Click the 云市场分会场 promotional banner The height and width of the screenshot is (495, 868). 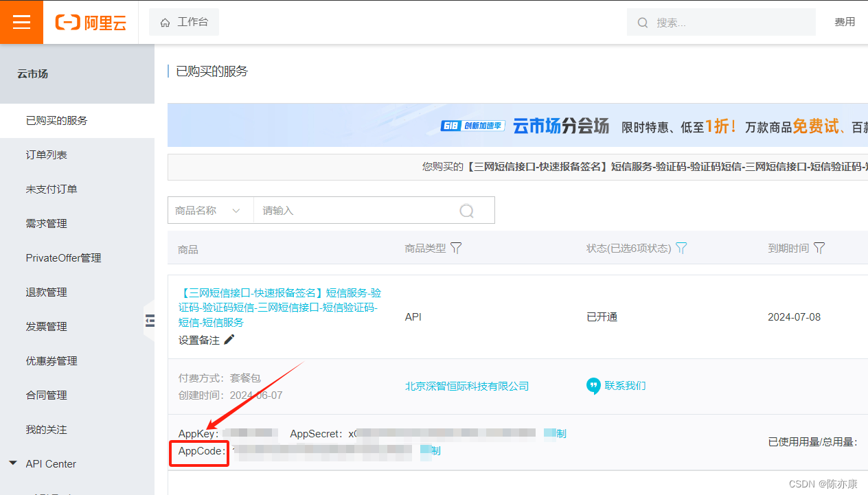coord(518,126)
